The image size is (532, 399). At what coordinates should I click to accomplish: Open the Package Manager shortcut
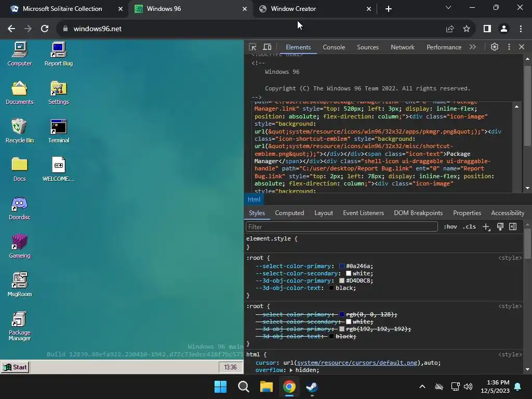[19, 326]
